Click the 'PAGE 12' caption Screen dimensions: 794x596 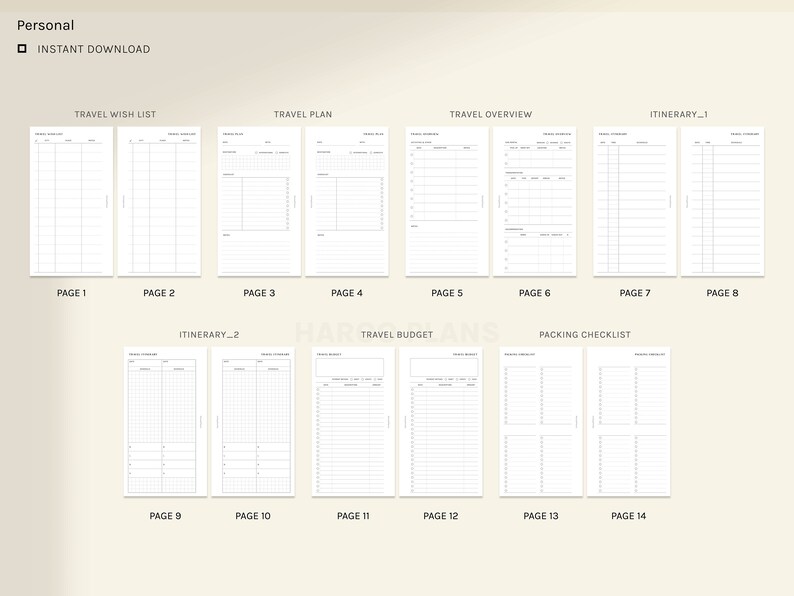pyautogui.click(x=441, y=515)
